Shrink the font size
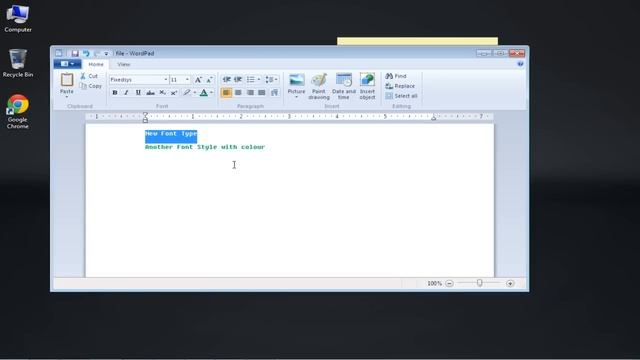Screen dimensions: 640x360 pos(209,80)
